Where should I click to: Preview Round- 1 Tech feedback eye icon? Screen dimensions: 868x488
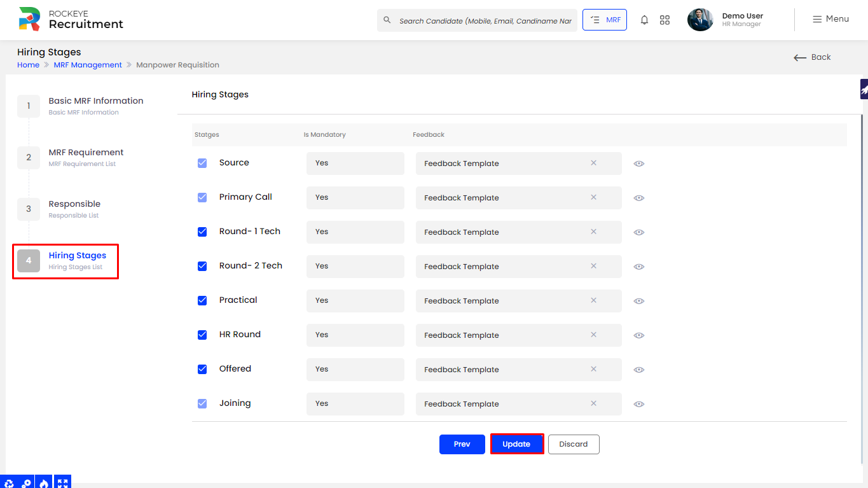point(639,232)
